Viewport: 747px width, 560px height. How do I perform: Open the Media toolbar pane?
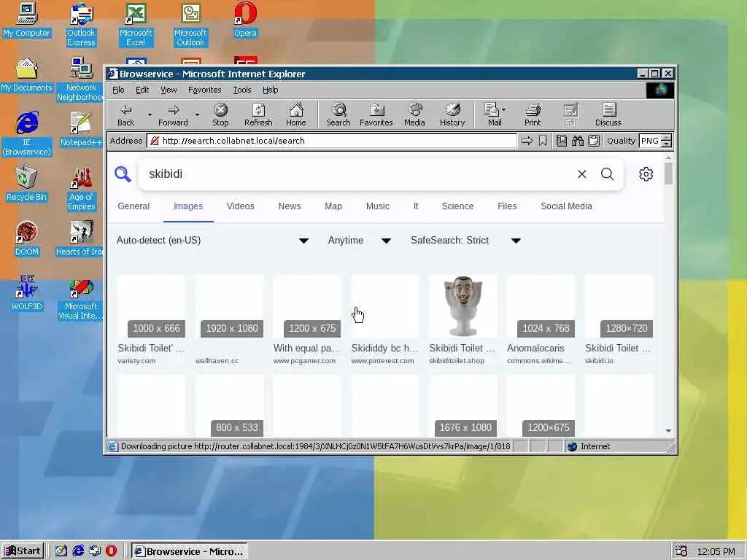tap(414, 114)
